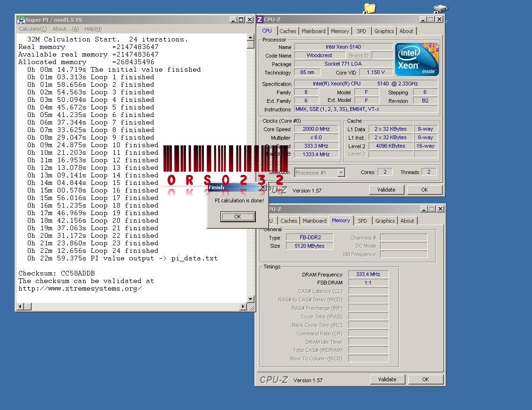
Task: Switch to About tab in upper CPU-Z
Action: (x=406, y=31)
